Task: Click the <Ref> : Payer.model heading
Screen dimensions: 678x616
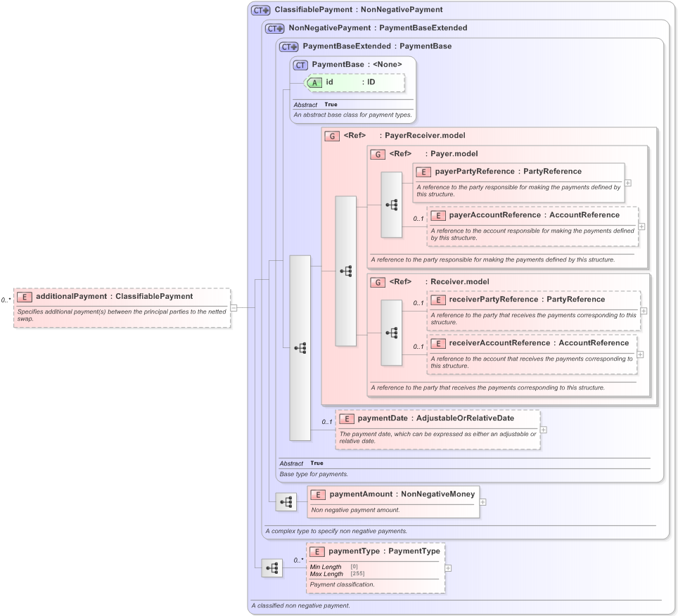Action: [433, 153]
